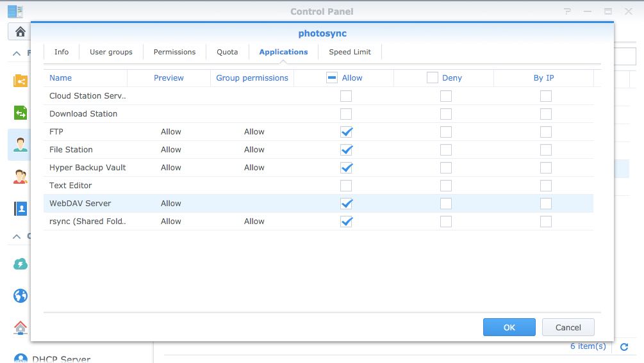Click the By IP column header

(x=543, y=78)
